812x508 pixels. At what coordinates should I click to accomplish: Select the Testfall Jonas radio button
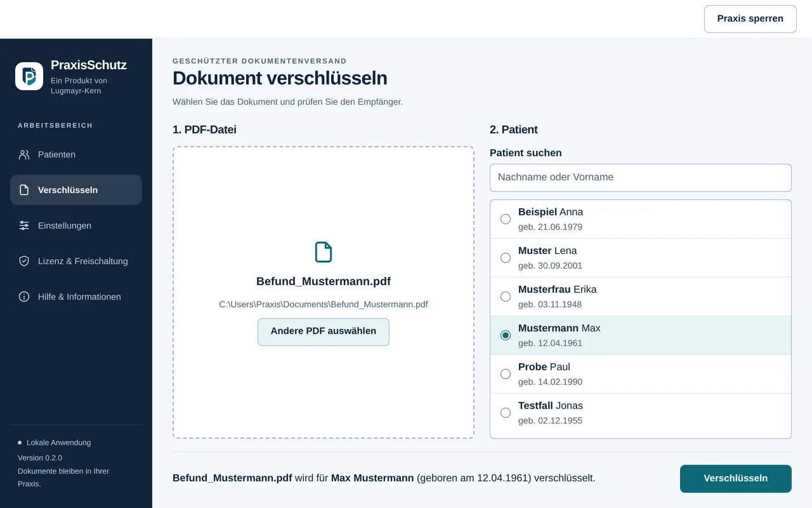pyautogui.click(x=506, y=413)
